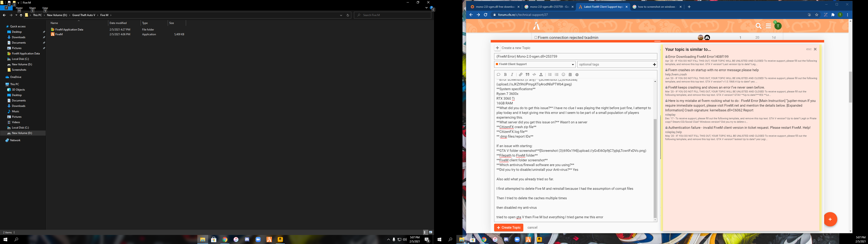Start a bulleted list in the composer

pyautogui.click(x=550, y=75)
